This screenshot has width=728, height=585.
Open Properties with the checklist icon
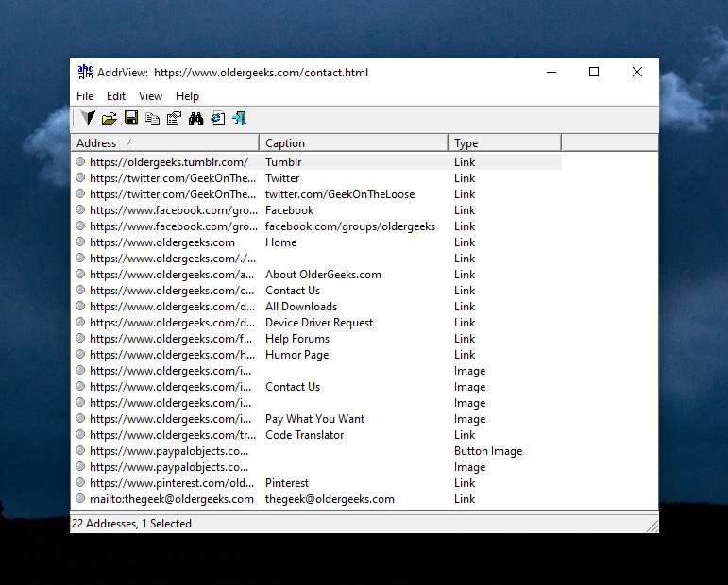(174, 118)
